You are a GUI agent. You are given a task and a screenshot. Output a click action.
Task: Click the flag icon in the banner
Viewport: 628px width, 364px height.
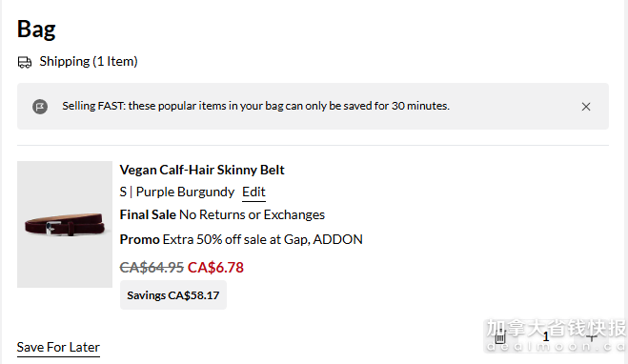click(40, 107)
